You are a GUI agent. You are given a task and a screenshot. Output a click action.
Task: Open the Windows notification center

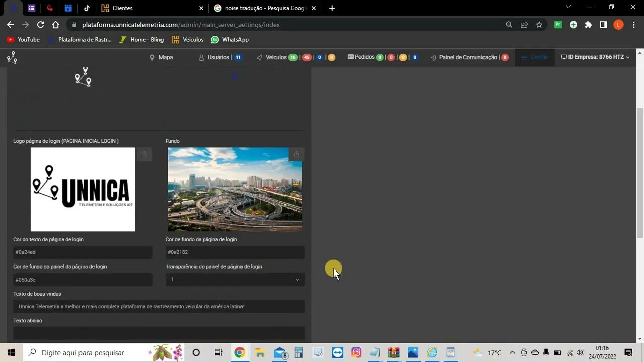coord(628,353)
